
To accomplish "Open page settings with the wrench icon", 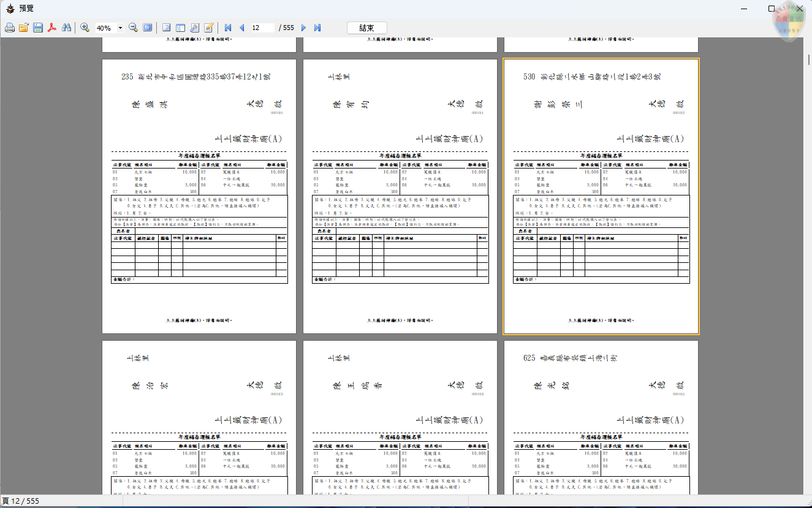I will (194, 28).
